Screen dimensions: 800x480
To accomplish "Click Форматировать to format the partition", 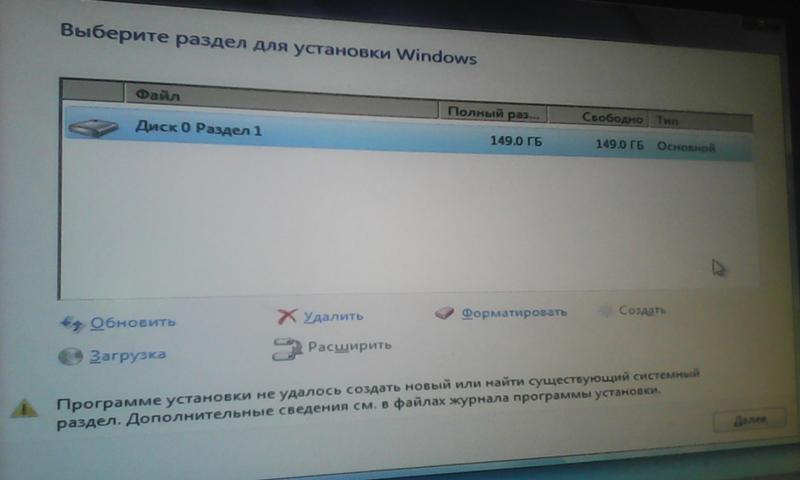I will pyautogui.click(x=514, y=312).
